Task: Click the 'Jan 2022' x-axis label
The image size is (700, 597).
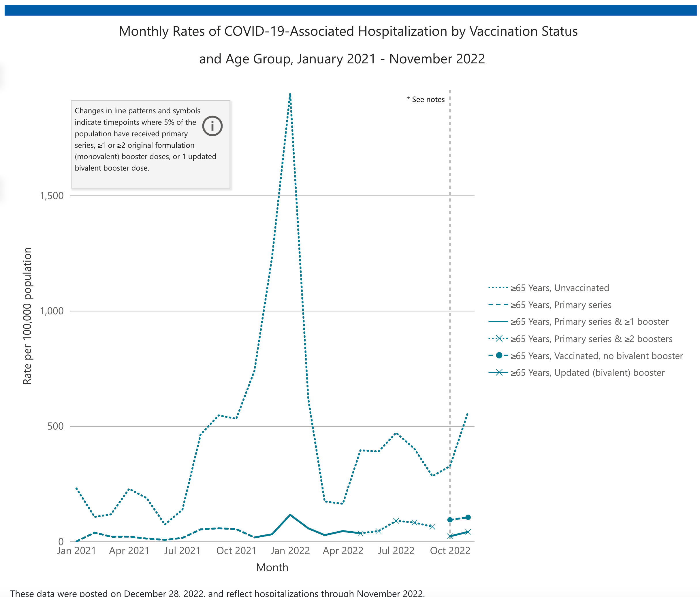Action: 290,551
